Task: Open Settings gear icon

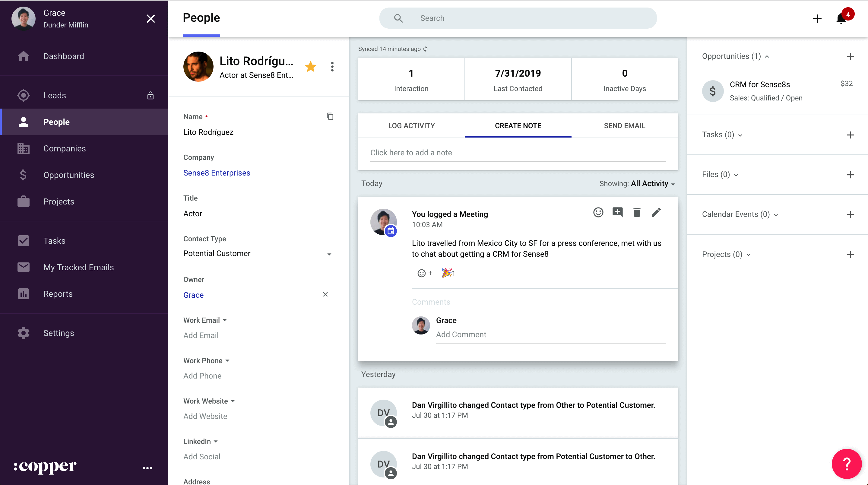Action: [x=23, y=333]
